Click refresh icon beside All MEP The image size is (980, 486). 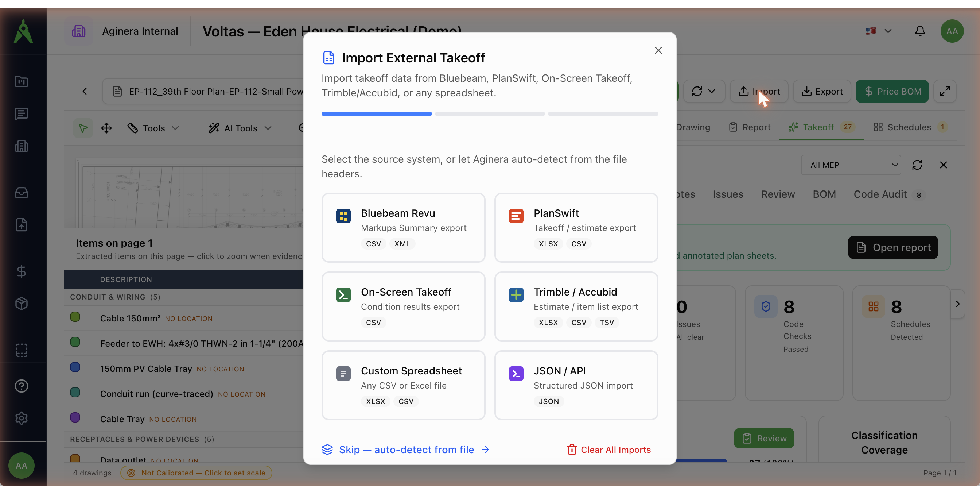coord(917,165)
